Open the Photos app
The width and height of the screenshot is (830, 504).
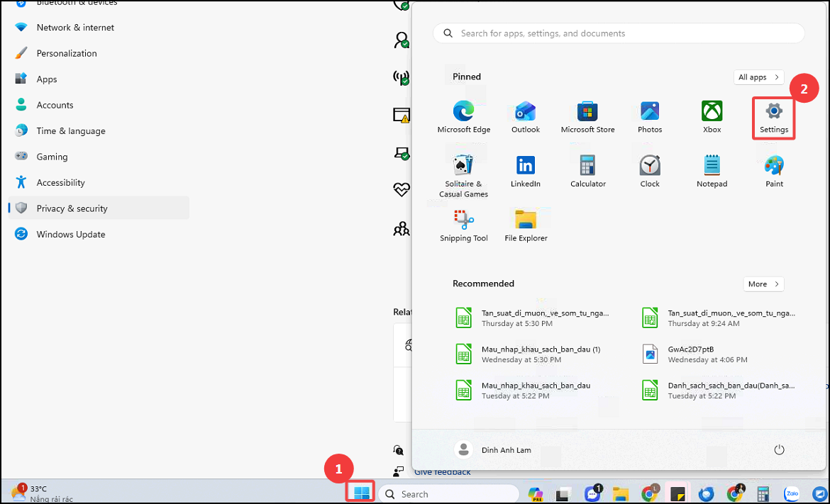(x=650, y=118)
